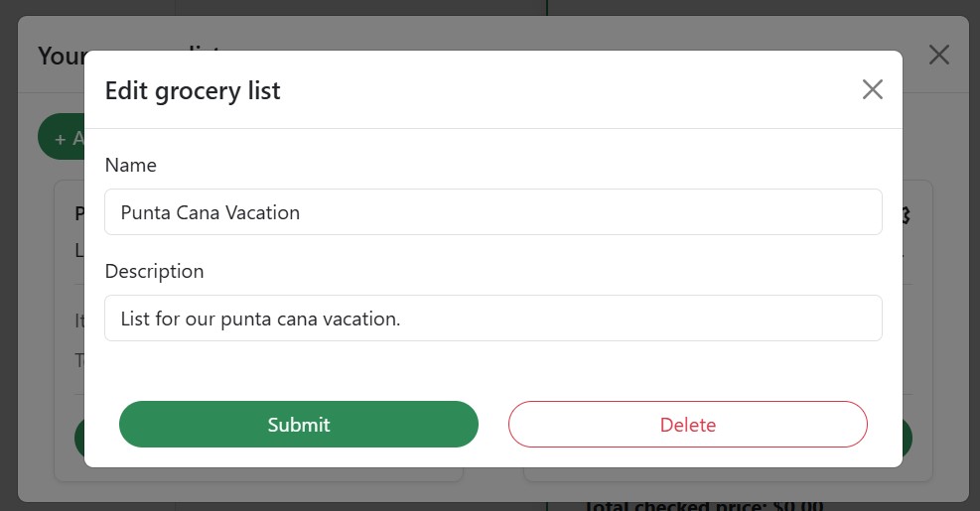Click the obscured list card title letter 'P'
Image resolution: width=980 pixels, height=511 pixels.
point(79,214)
